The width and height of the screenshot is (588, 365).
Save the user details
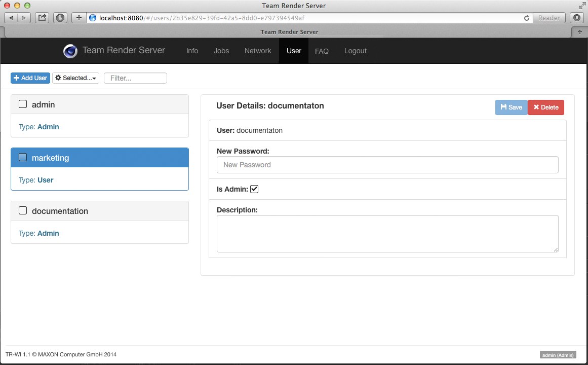511,107
